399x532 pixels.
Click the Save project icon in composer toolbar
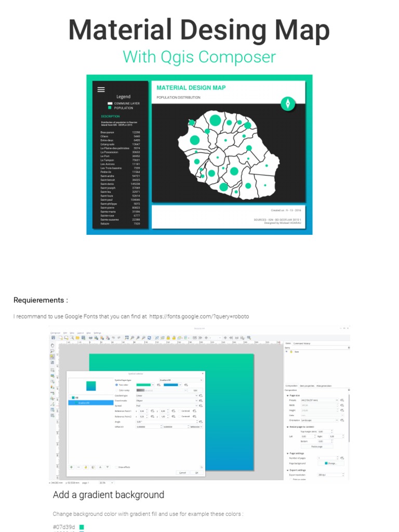(x=54, y=338)
